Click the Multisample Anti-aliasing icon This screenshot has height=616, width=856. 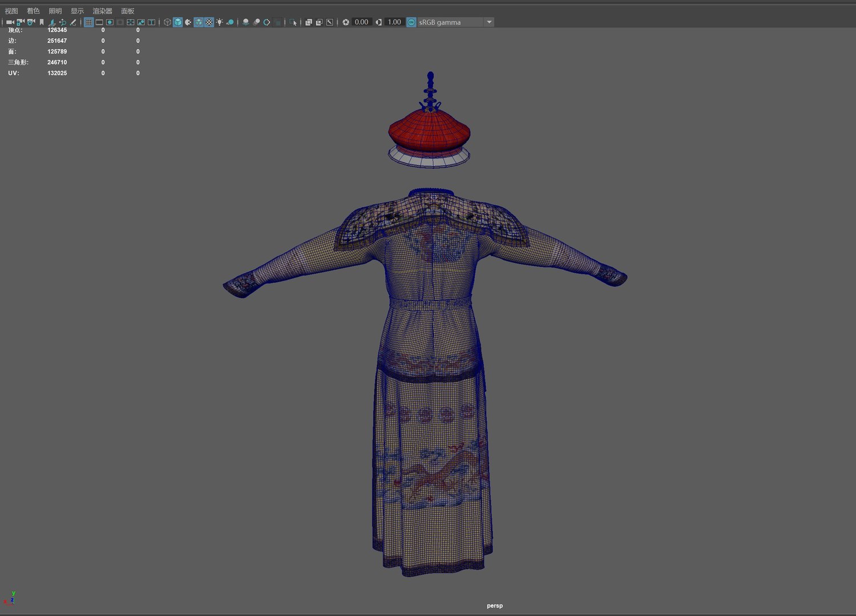(x=267, y=22)
